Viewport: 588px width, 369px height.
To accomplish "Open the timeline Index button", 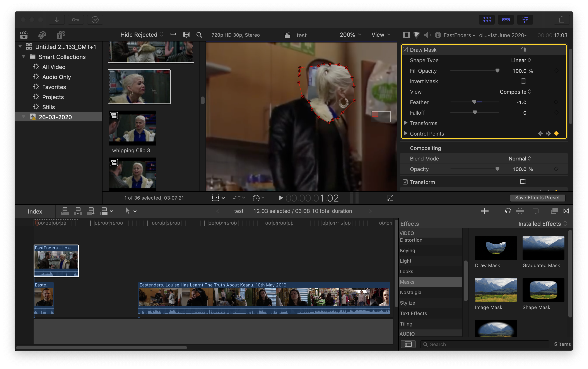I will pyautogui.click(x=35, y=211).
